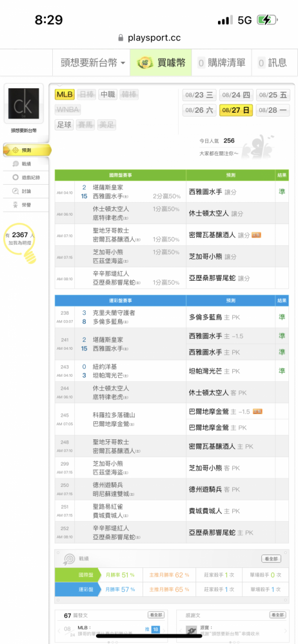Select the 賽馬 tab
This screenshot has width=298, height=644.
tap(86, 125)
